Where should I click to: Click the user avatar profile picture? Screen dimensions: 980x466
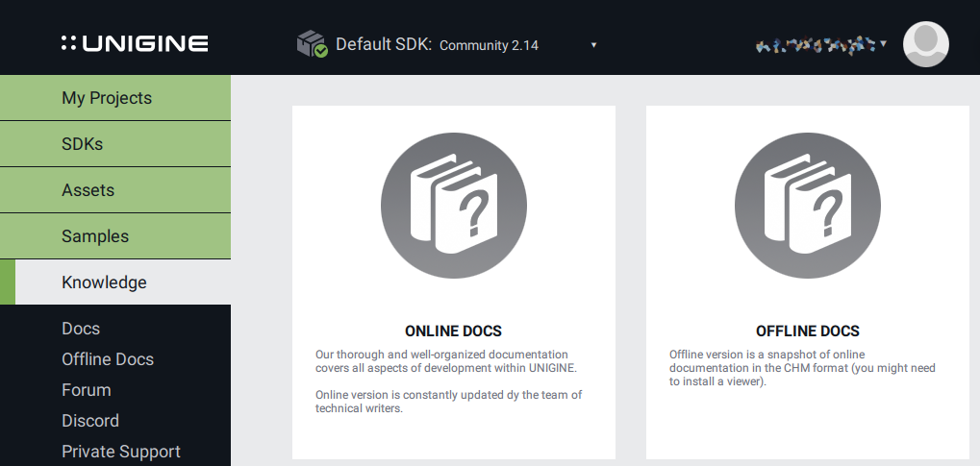pos(925,44)
